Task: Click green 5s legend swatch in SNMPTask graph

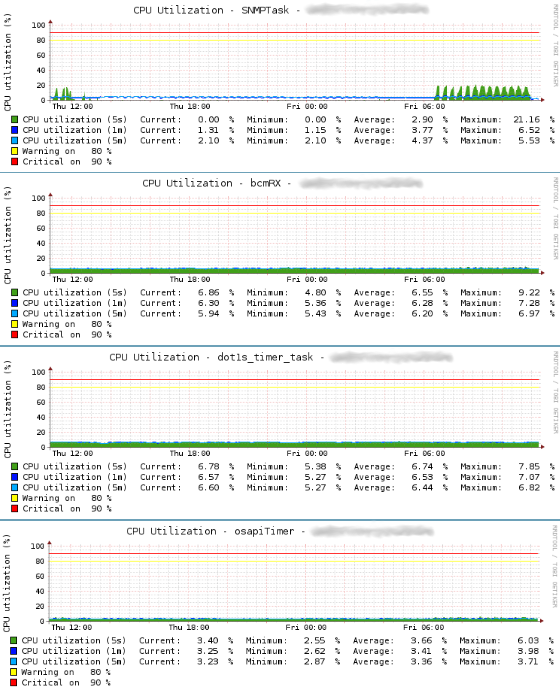Action: coord(15,120)
